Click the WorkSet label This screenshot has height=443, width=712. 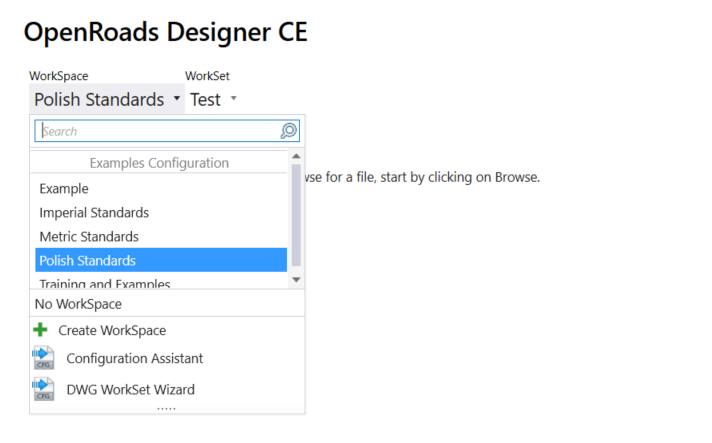point(207,76)
